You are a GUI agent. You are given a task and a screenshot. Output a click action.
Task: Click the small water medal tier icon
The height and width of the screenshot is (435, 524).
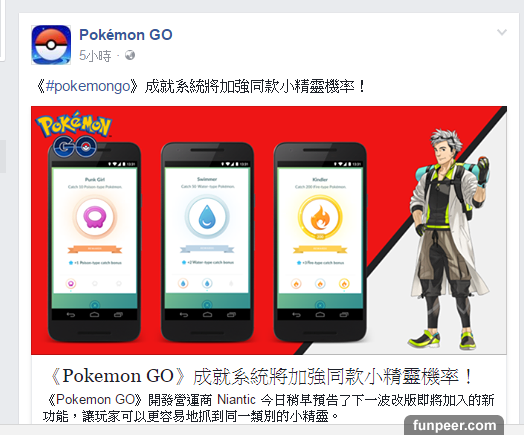click(207, 284)
